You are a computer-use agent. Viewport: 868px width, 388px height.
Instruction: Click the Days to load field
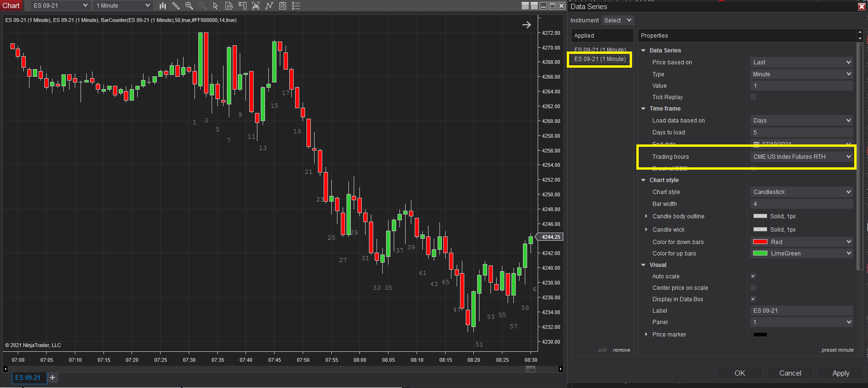coord(802,132)
